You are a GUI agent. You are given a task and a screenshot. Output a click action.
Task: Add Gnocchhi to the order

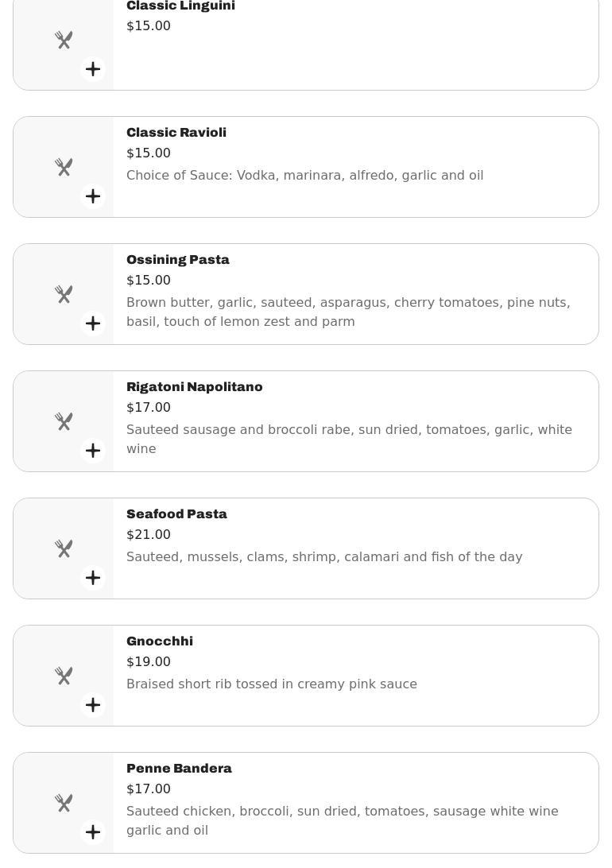(93, 705)
